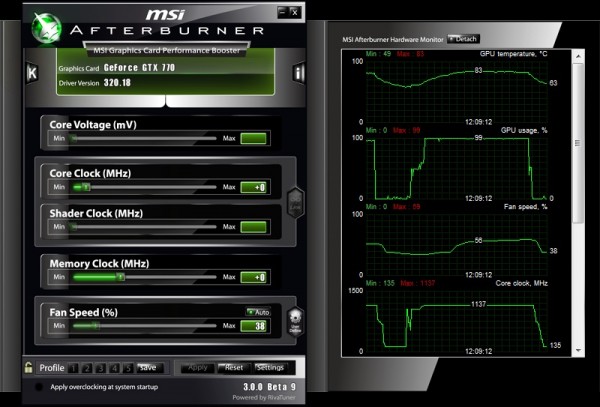Click the Core Voltage value field
The width and height of the screenshot is (600, 407).
tap(253, 138)
